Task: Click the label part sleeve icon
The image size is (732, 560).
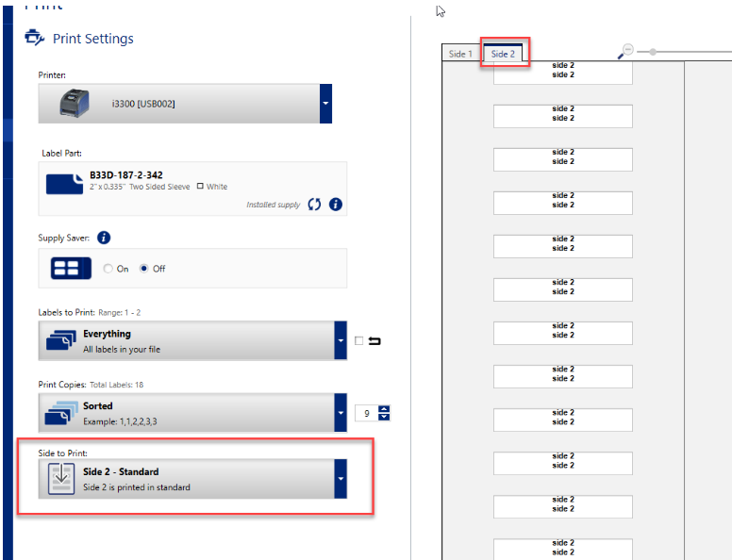Action: pyautogui.click(x=65, y=183)
